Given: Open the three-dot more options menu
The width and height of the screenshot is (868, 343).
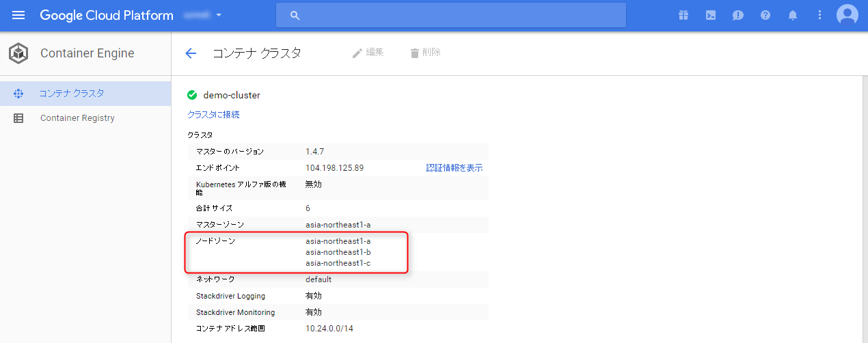Looking at the screenshot, I should (820, 15).
